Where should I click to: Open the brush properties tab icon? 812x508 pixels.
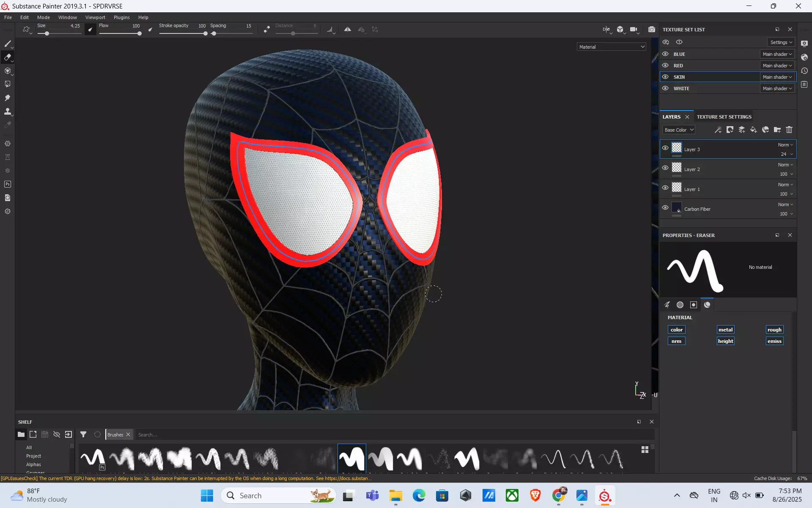point(667,305)
